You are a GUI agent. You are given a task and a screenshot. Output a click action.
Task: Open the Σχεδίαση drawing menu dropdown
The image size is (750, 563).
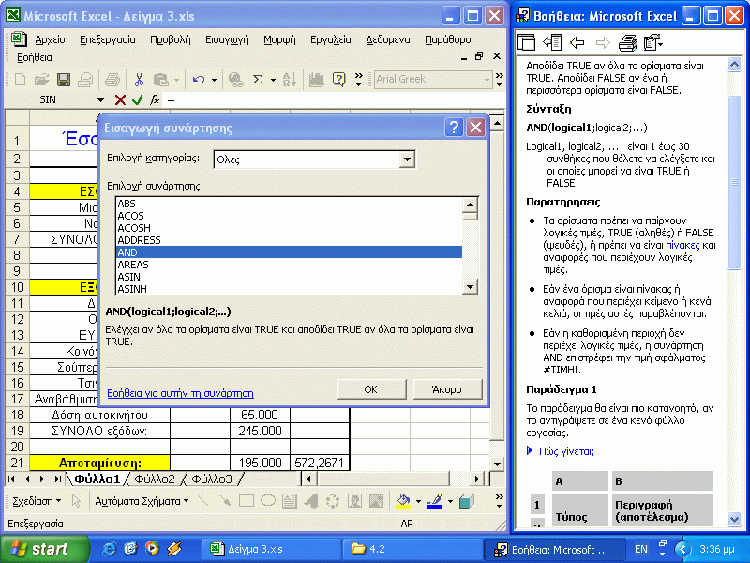36,501
